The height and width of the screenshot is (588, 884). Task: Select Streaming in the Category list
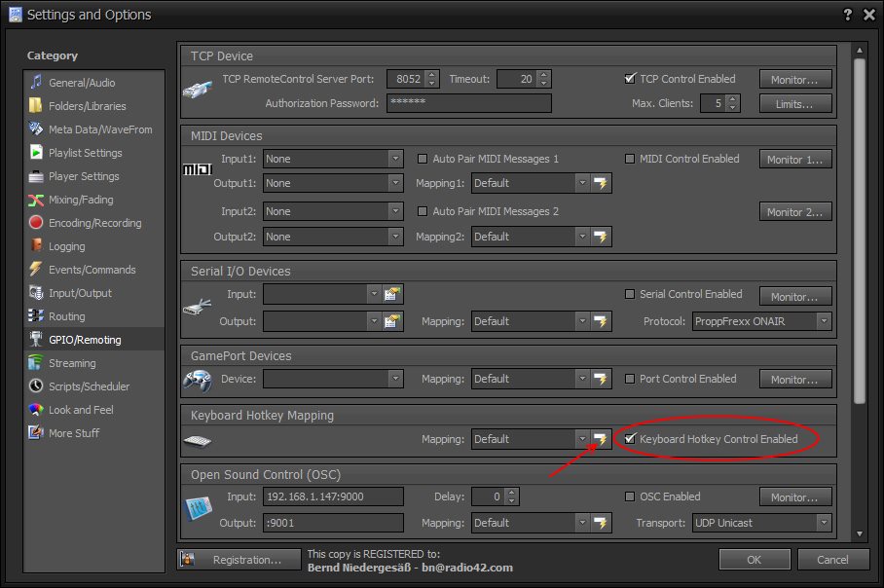pos(72,363)
